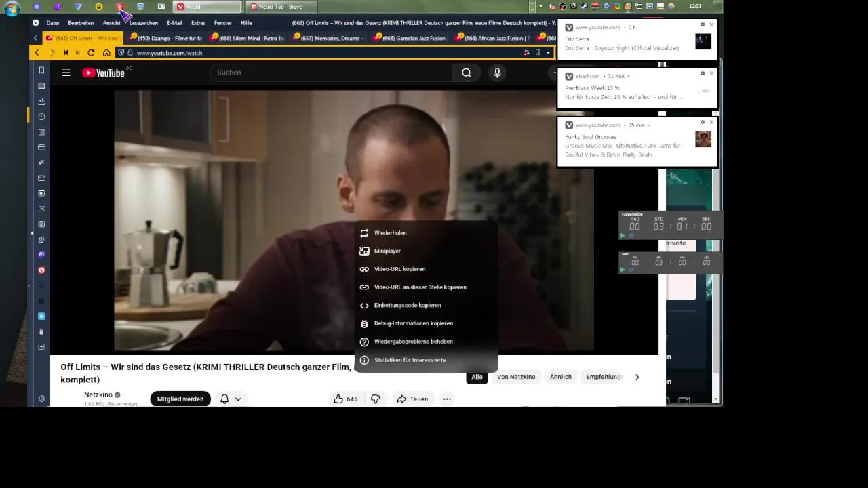Viewport: 868px width, 488px height.
Task: Open the Funky Soul Grooves notification
Action: 637,142
